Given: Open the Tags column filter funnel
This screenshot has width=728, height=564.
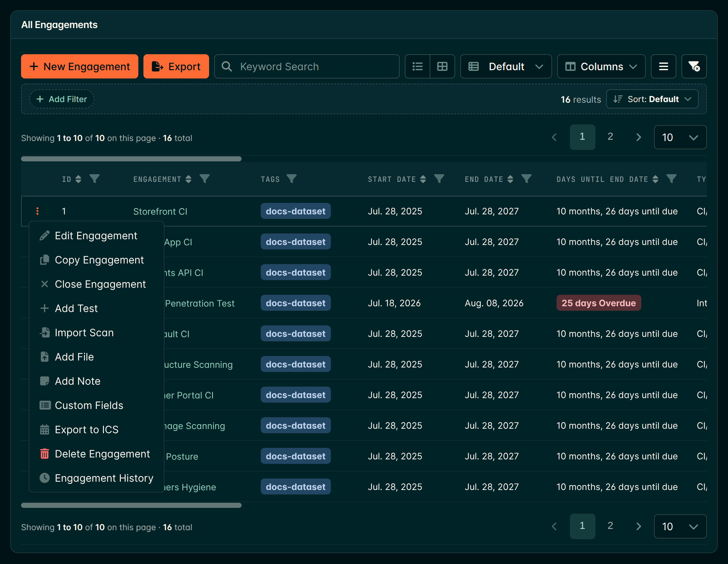Looking at the screenshot, I should (292, 179).
